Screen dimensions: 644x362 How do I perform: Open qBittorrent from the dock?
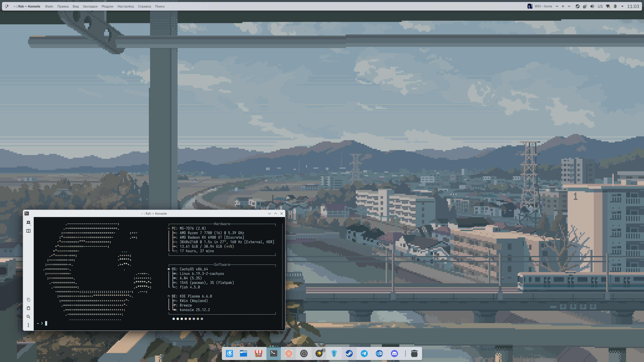click(379, 353)
